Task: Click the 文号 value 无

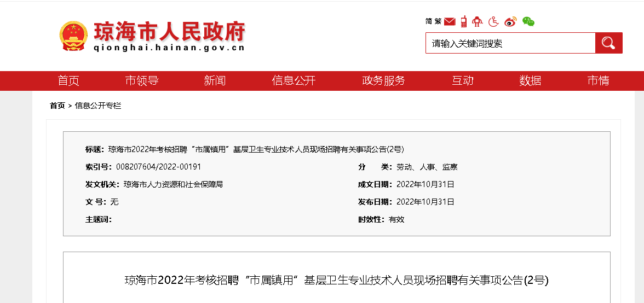Action: pyautogui.click(x=114, y=202)
